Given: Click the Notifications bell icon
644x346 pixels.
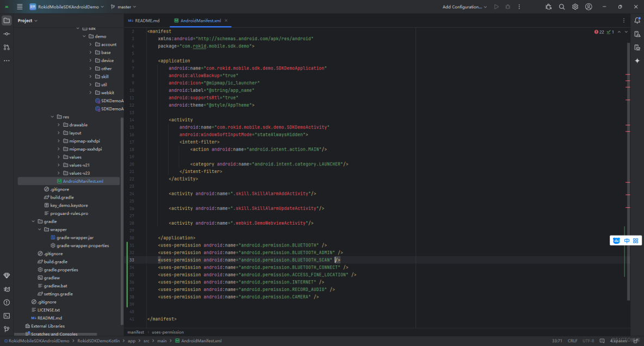Looking at the screenshot, I should [637, 21].
